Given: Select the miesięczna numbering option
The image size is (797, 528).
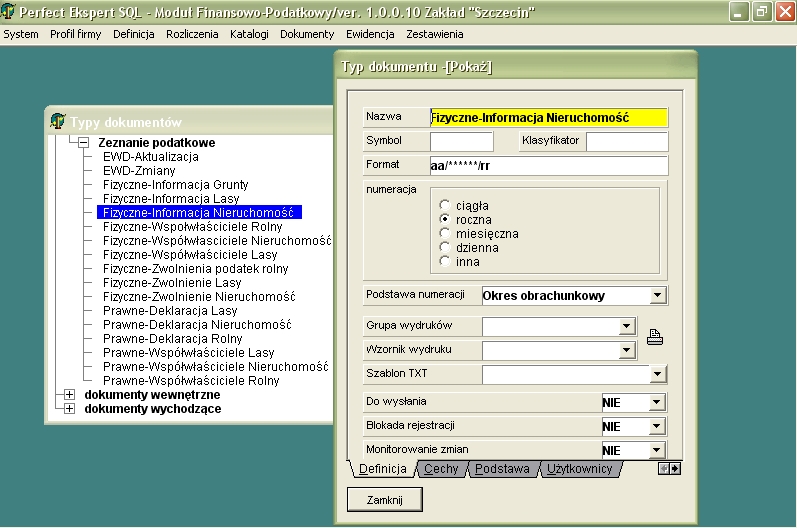Looking at the screenshot, I should coord(445,233).
